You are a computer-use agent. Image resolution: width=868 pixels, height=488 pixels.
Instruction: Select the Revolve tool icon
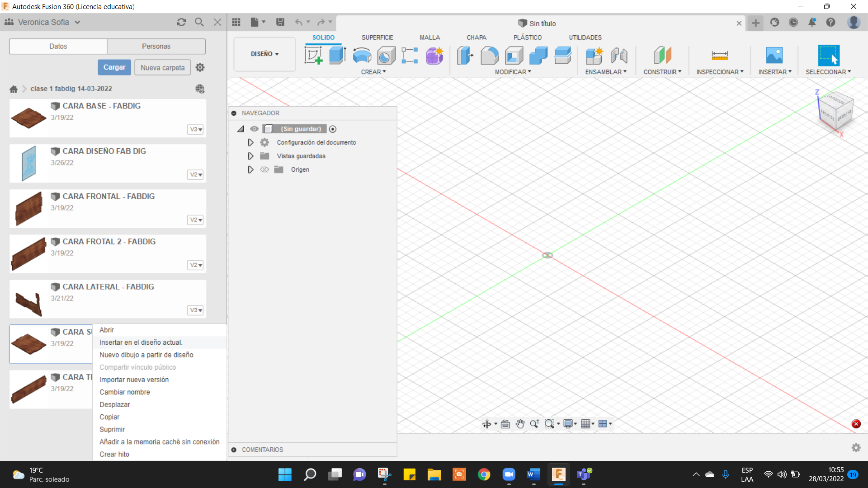[x=362, y=56]
